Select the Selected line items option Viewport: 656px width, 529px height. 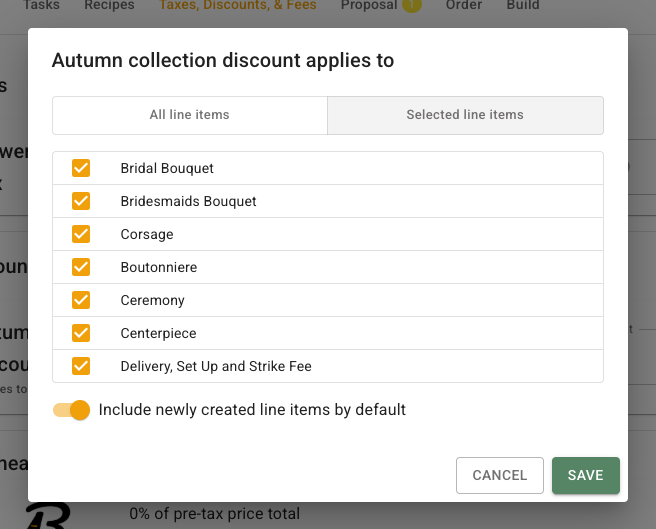coord(465,115)
